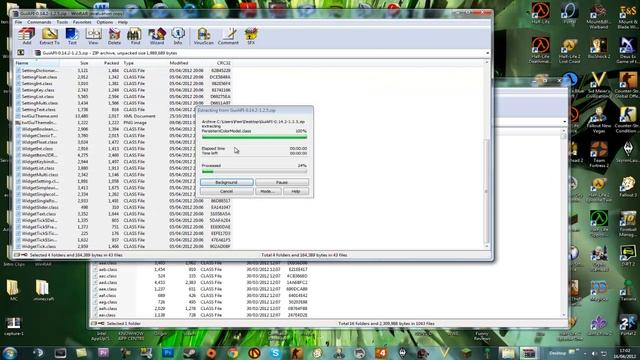The width and height of the screenshot is (640, 360).
Task: Click the View toolbar icon
Action: tap(93, 36)
